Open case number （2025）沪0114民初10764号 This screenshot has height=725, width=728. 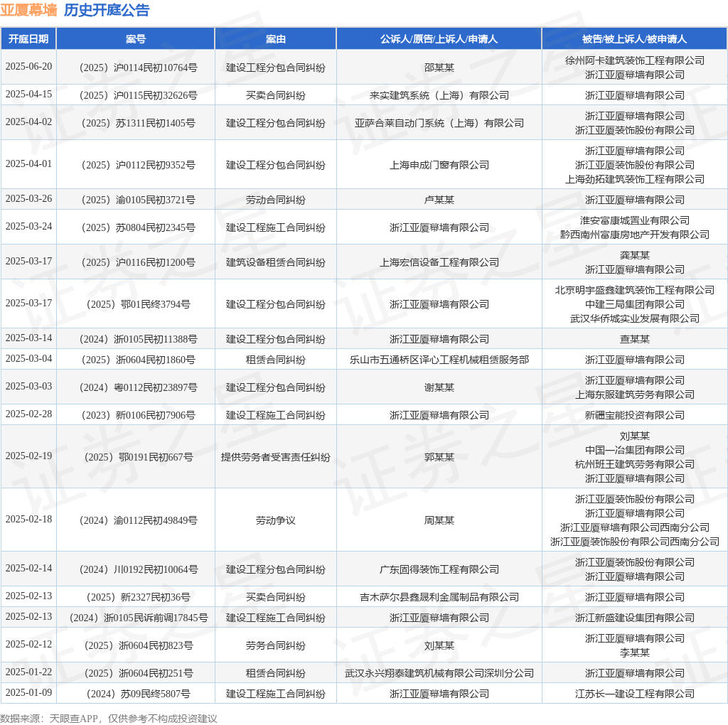coord(136,67)
